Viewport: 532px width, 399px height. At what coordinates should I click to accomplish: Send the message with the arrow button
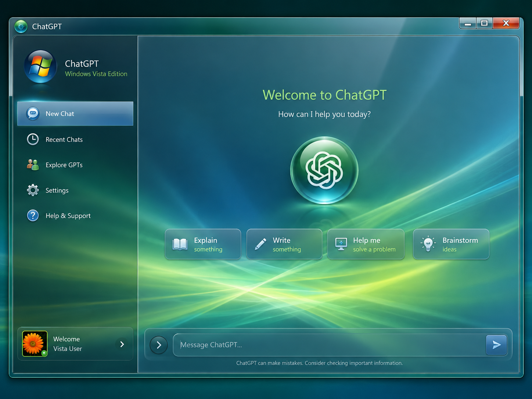click(x=496, y=345)
